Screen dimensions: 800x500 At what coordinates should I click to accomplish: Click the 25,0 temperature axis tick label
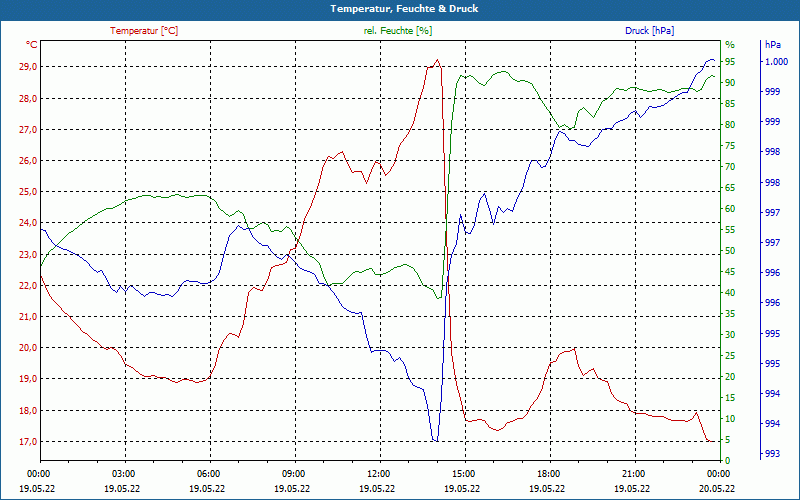[x=29, y=192]
